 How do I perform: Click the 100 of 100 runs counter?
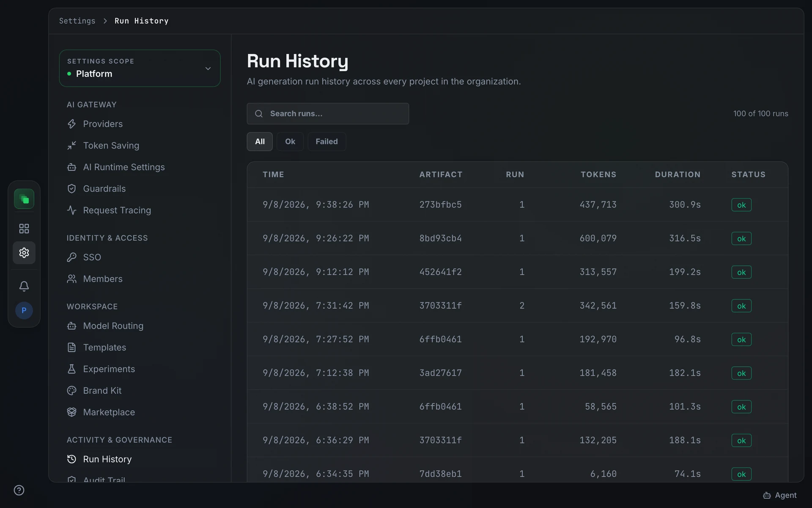point(760,113)
